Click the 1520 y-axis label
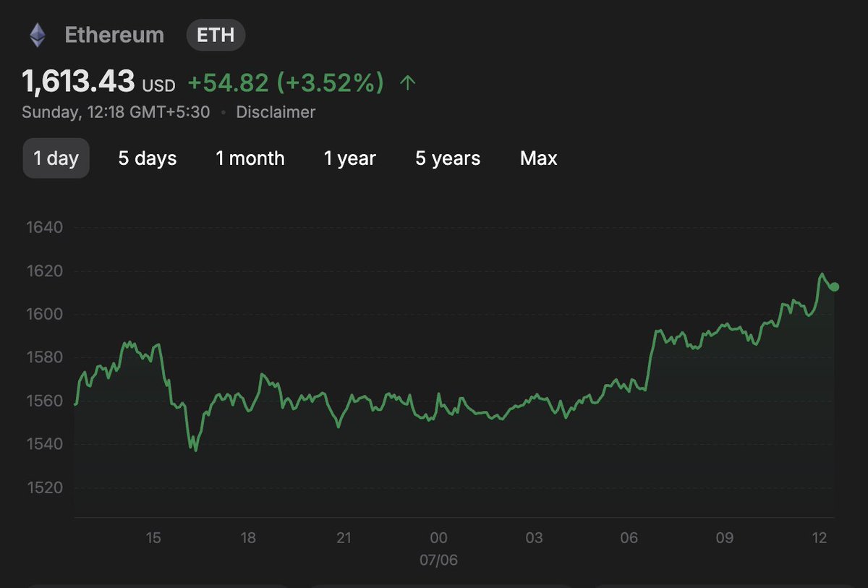The width and height of the screenshot is (868, 588). pyautogui.click(x=45, y=487)
